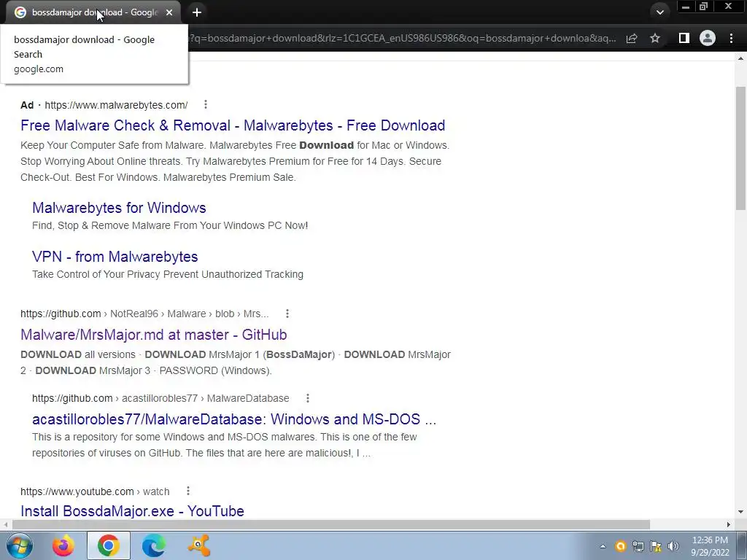
Task: Show hidden system tray icons arrow
Action: pos(603,546)
